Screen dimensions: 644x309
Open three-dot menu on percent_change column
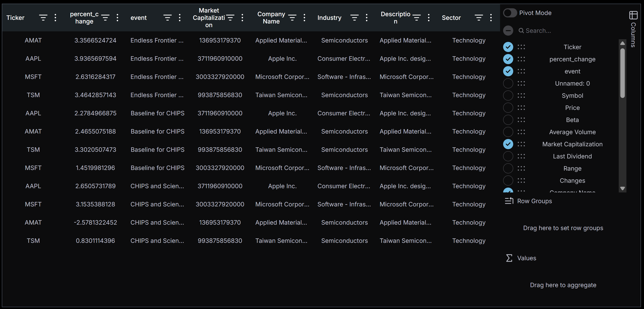tap(117, 18)
